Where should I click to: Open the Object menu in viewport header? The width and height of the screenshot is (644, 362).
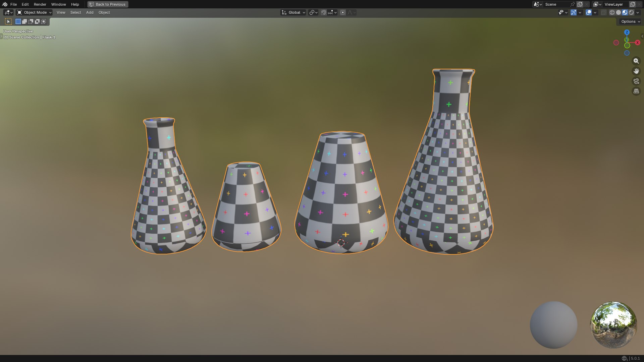(104, 12)
